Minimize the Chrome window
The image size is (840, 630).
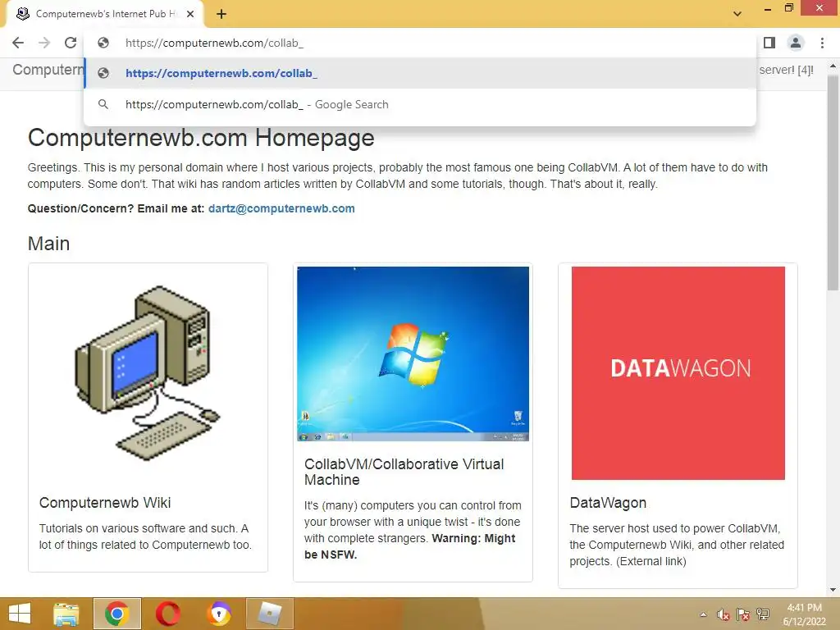click(x=768, y=8)
